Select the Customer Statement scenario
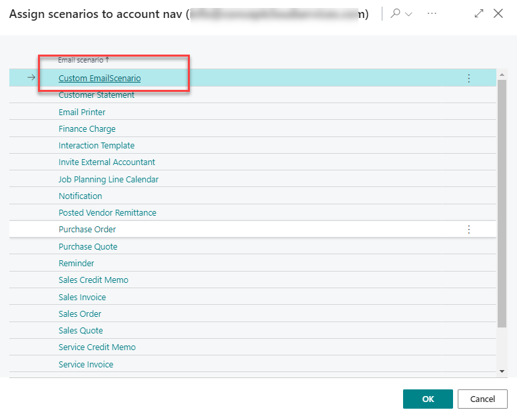 click(97, 95)
